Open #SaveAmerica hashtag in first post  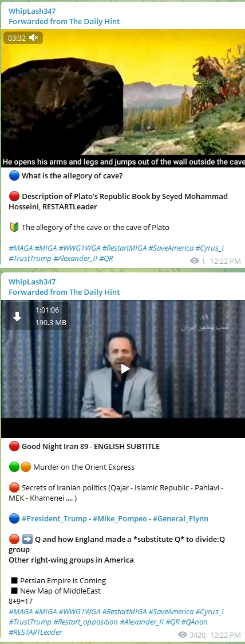(170, 248)
